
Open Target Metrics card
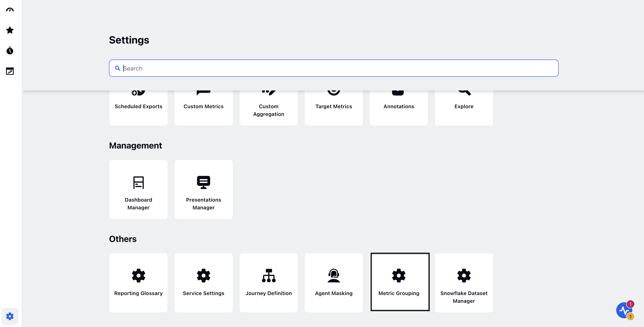click(x=334, y=108)
